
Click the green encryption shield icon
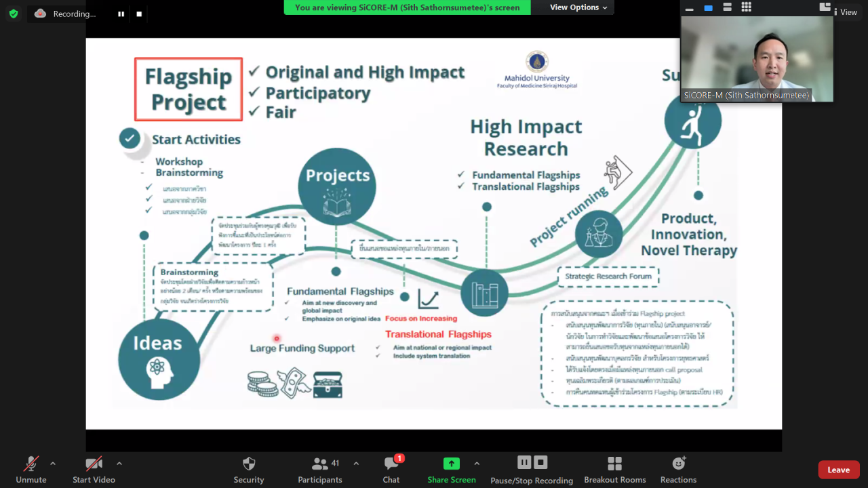click(x=14, y=14)
